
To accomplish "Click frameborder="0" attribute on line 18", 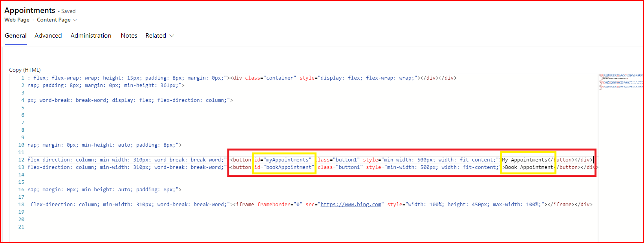I will point(280,205).
